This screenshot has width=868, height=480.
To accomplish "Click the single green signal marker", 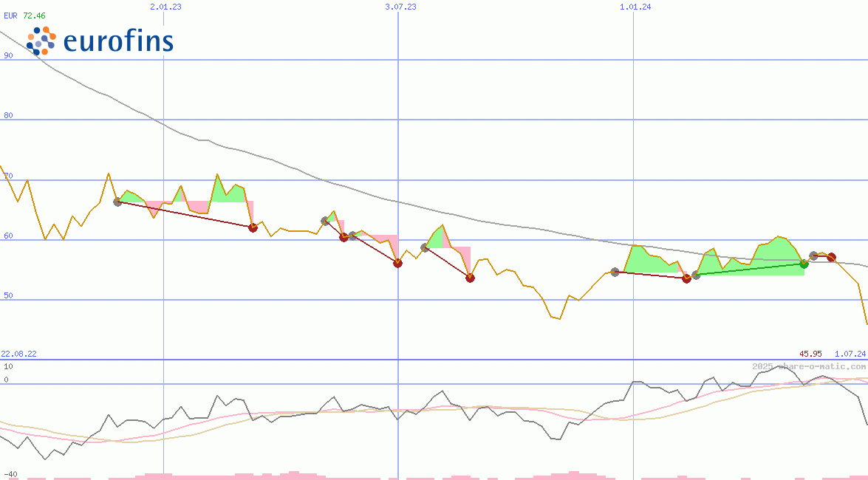I will (804, 264).
